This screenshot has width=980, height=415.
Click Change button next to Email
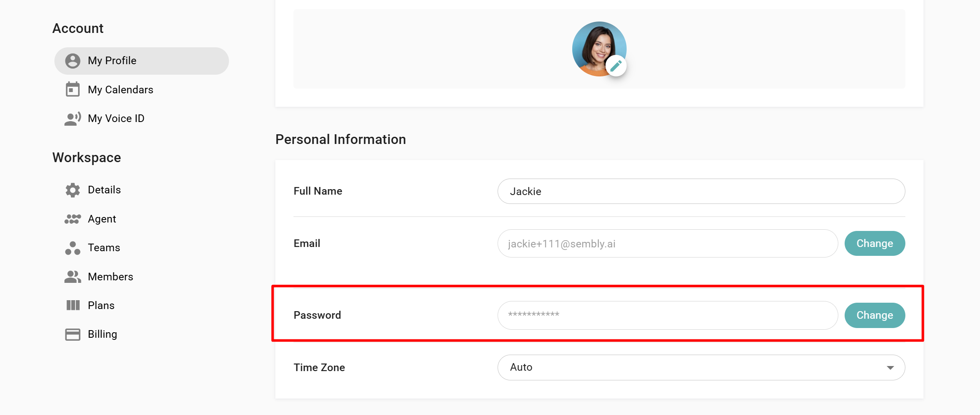tap(875, 243)
